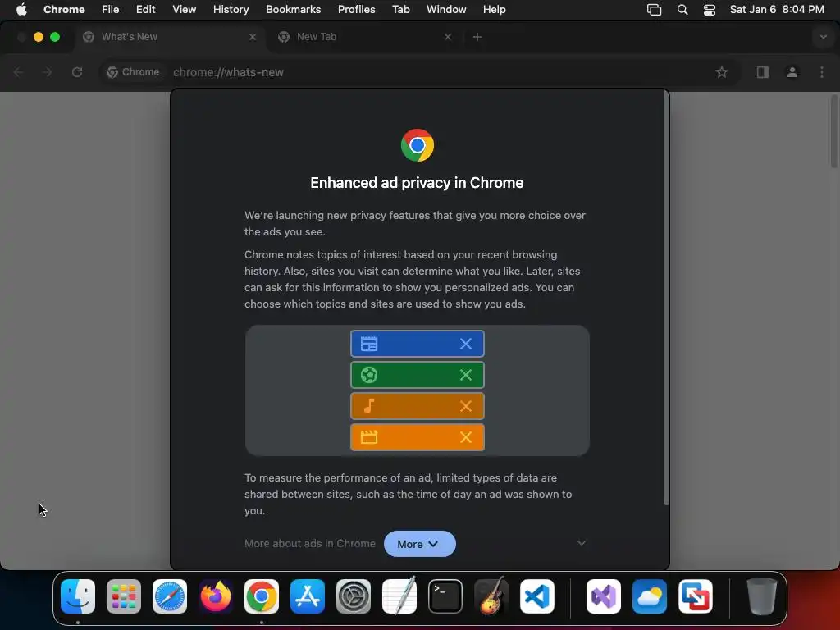Open System Settings from the Dock
This screenshot has height=630, width=840.
click(x=354, y=596)
